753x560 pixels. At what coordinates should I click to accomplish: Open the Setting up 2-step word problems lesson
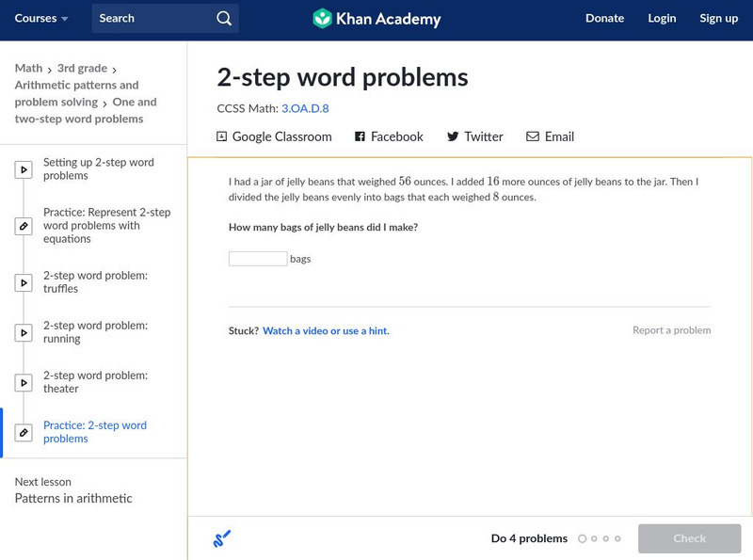tap(98, 169)
